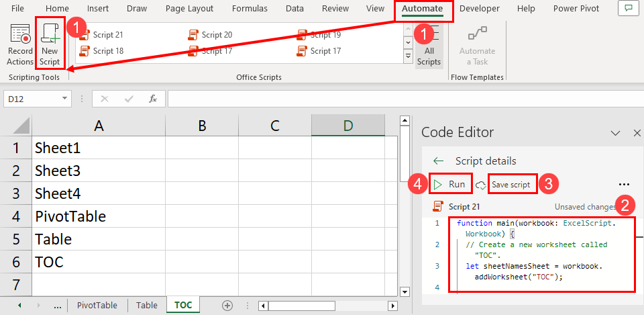Switch to the Review tab
Screen dimensions: 644x315
[x=337, y=9]
